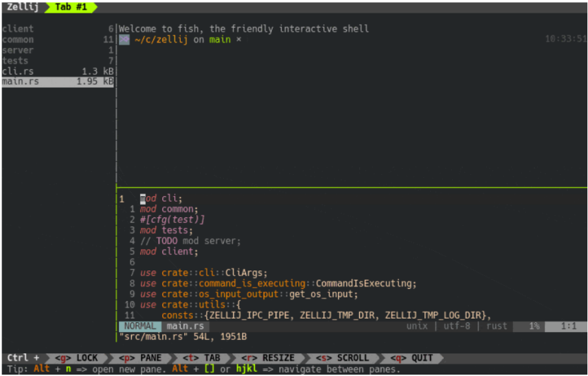The height and width of the screenshot is (376, 588).
Task: Click the utf-8 encoding indicator
Action: pos(457,326)
